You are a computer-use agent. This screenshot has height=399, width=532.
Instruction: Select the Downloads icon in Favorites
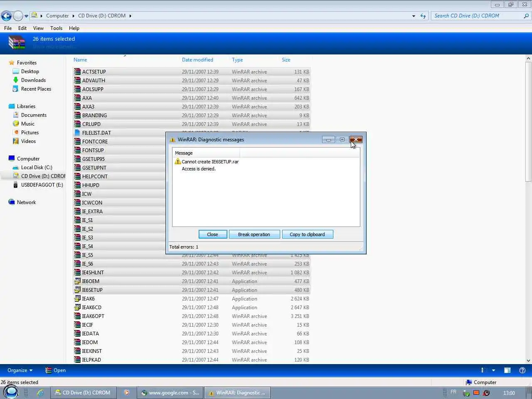coord(16,80)
